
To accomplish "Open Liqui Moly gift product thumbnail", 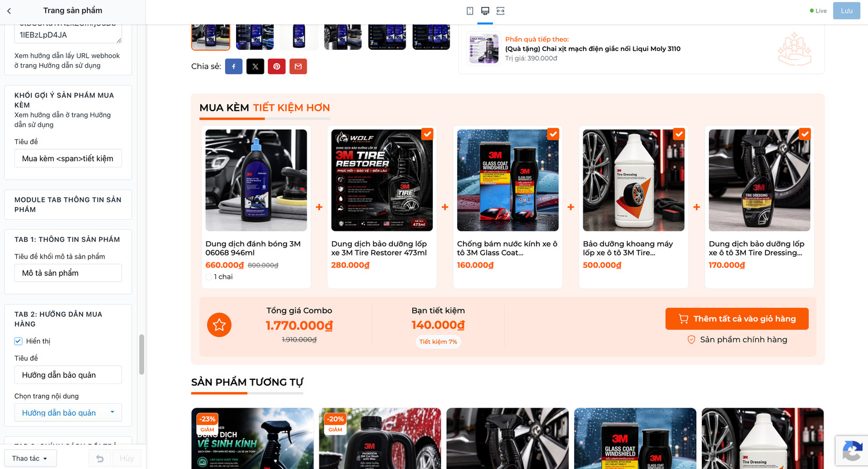I will click(x=483, y=48).
